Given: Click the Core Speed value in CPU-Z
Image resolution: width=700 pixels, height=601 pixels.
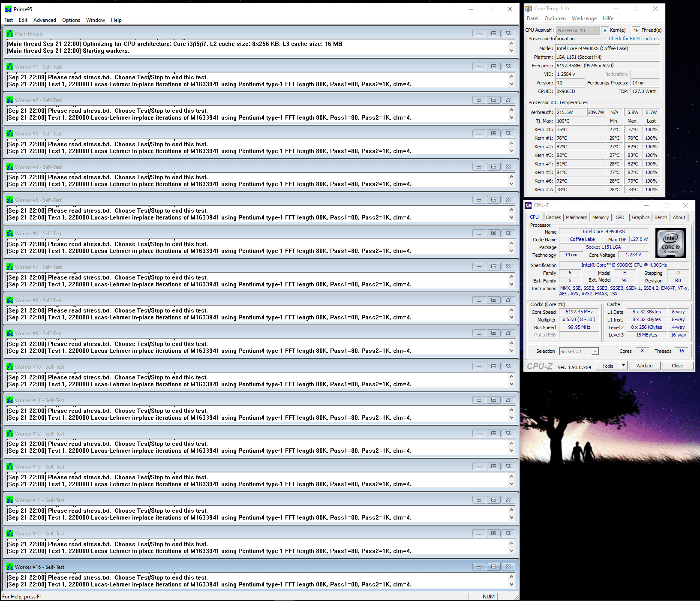Looking at the screenshot, I should tap(579, 312).
